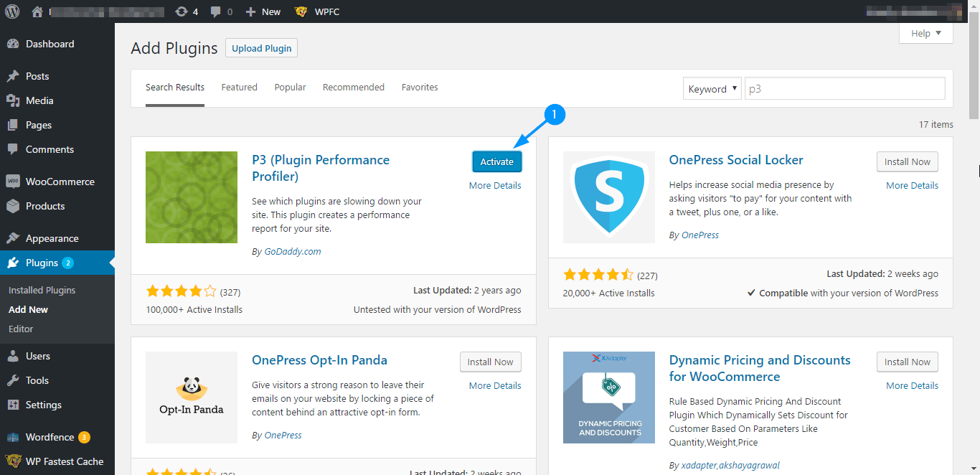Click 'Untested with your version of WordPress'
The height and width of the screenshot is (475, 980).
438,310
